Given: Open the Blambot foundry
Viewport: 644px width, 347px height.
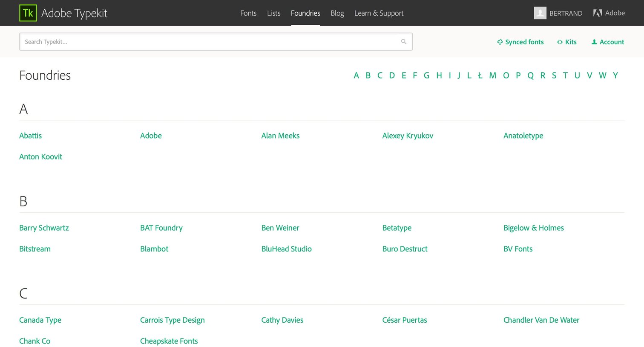Looking at the screenshot, I should 154,249.
